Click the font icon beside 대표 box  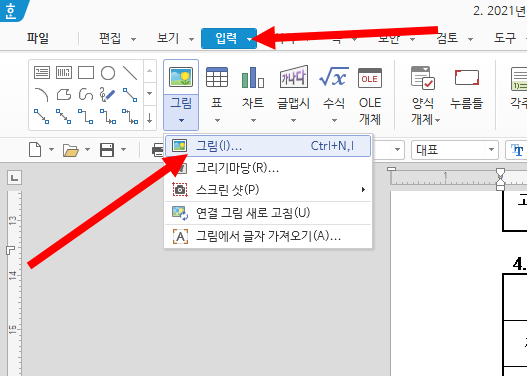[x=517, y=150]
